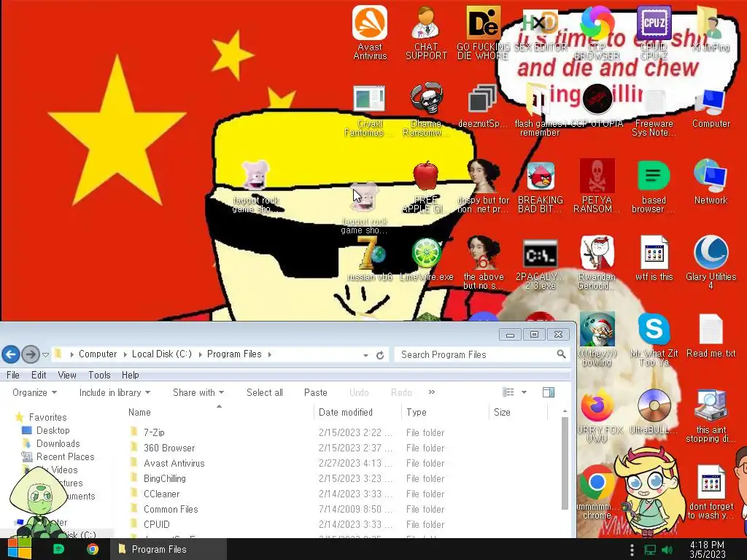Click the Local Disk (C:) breadcrumb

point(161,354)
